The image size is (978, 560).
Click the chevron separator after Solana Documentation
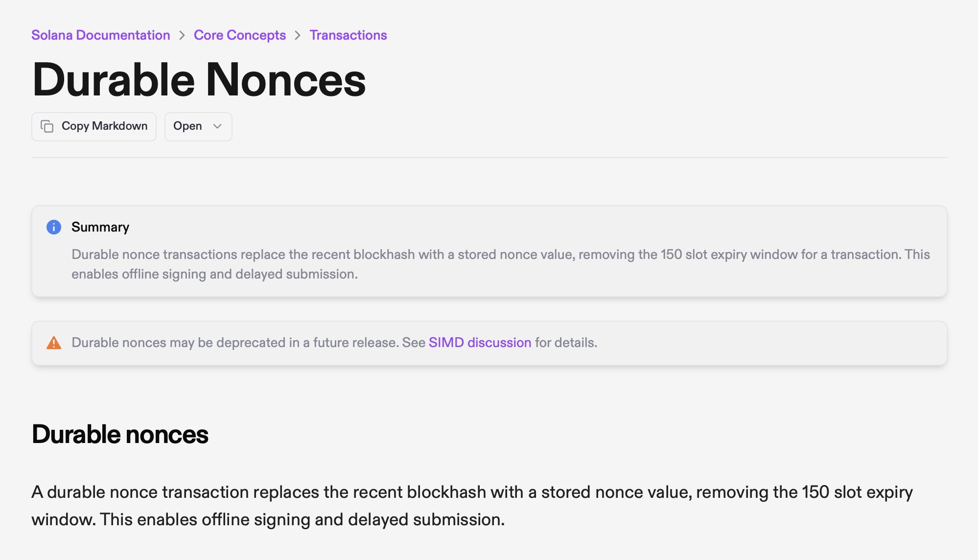[182, 35]
